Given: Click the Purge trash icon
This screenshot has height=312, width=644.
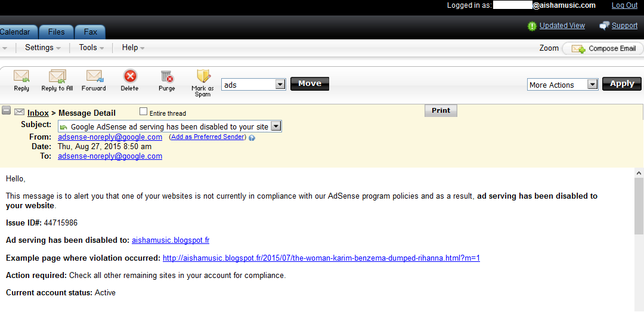Looking at the screenshot, I should click(167, 76).
